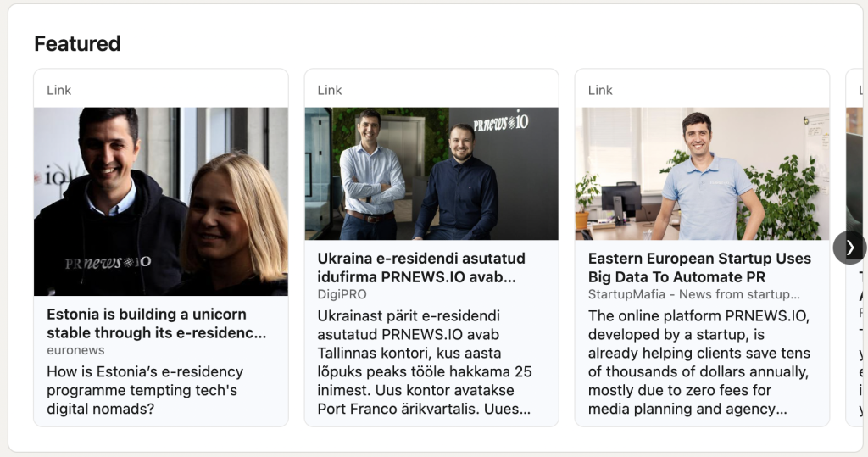Click the Link label on second card
Screen dimensions: 868x457
click(x=330, y=90)
